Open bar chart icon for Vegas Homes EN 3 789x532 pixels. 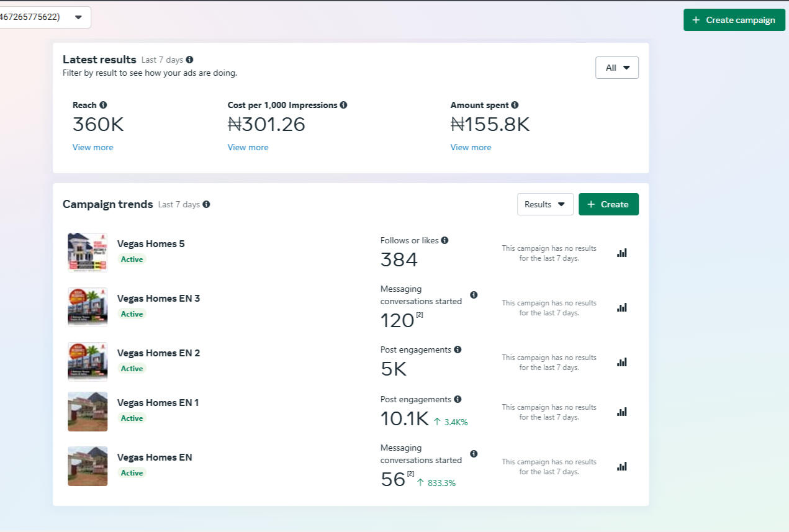click(x=621, y=307)
